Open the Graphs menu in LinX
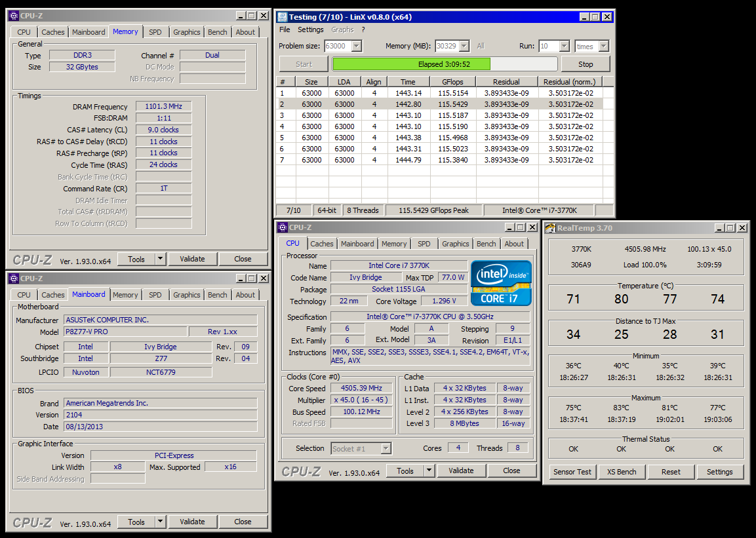This screenshot has height=538, width=756. [342, 30]
